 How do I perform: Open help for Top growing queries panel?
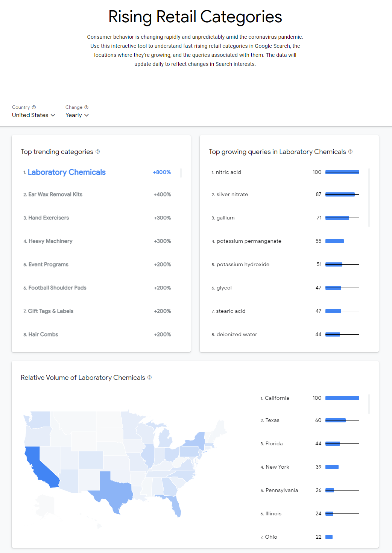pos(350,151)
